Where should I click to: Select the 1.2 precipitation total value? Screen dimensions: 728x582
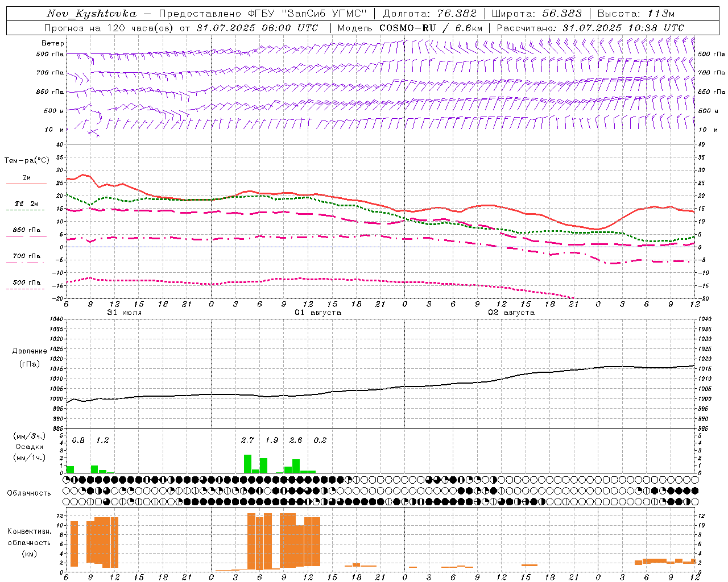click(x=102, y=440)
